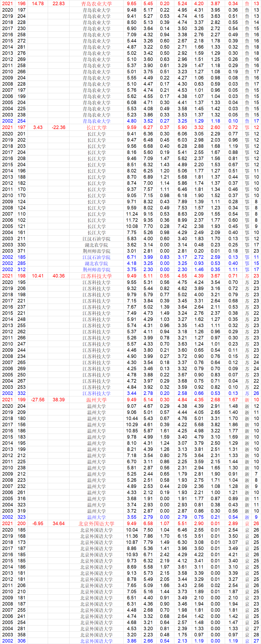Select the -27.56 cell in 温州大学 2021 row
This screenshot has height=644, width=261.
click(x=38, y=400)
